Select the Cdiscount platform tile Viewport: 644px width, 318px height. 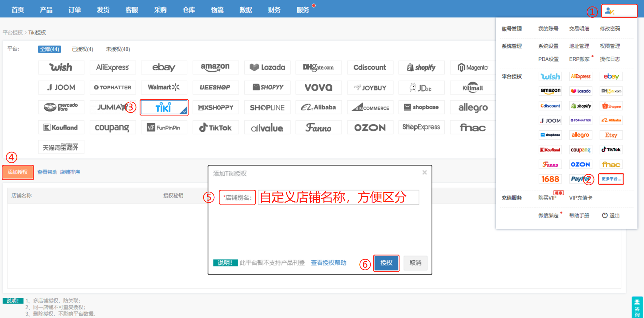370,67
